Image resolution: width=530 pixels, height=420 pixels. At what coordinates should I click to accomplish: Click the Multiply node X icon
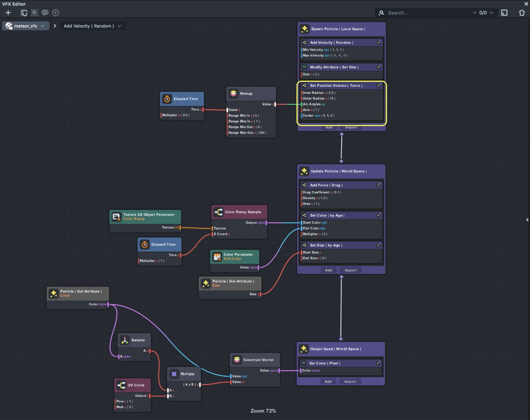174,374
